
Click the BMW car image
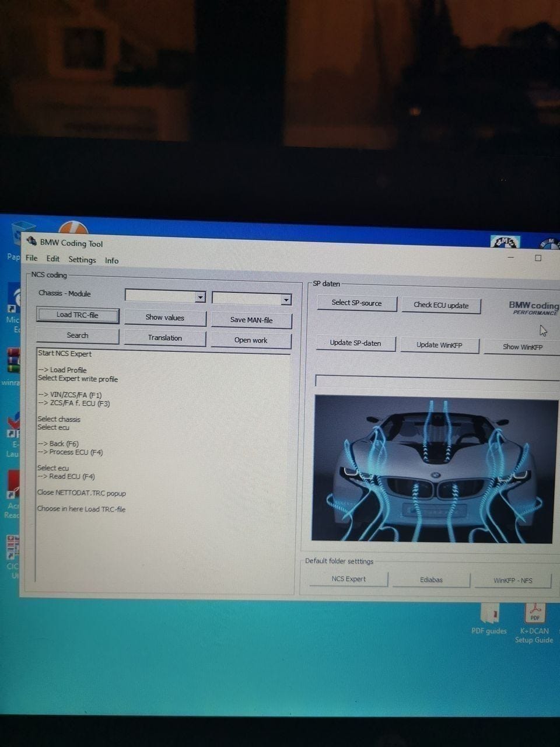point(434,469)
